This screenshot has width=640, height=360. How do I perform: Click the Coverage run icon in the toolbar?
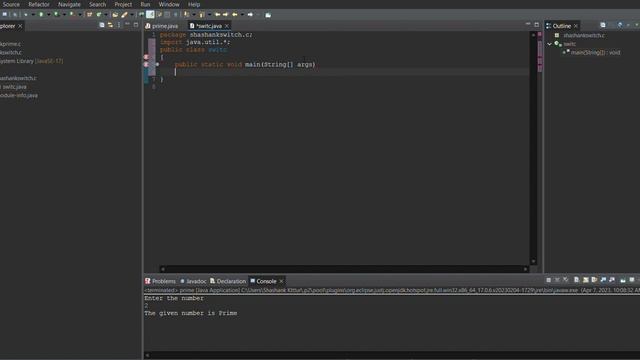tap(56, 14)
